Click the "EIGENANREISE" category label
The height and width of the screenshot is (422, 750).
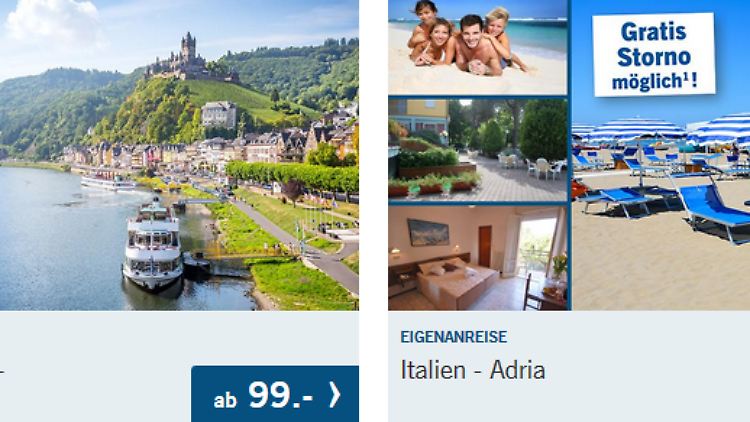click(x=453, y=337)
